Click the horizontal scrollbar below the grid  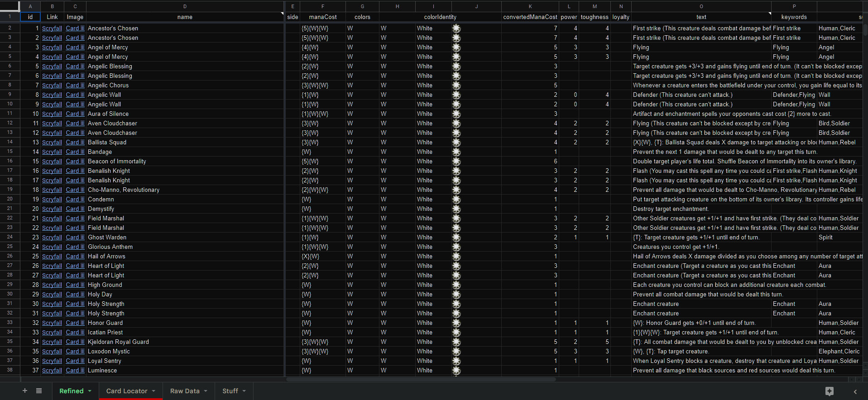coord(421,379)
